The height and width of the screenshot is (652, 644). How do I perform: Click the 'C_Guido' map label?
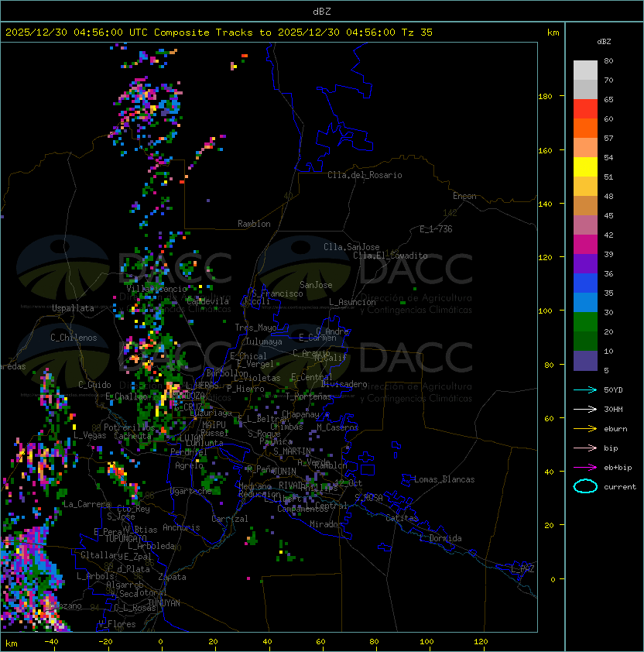click(94, 385)
